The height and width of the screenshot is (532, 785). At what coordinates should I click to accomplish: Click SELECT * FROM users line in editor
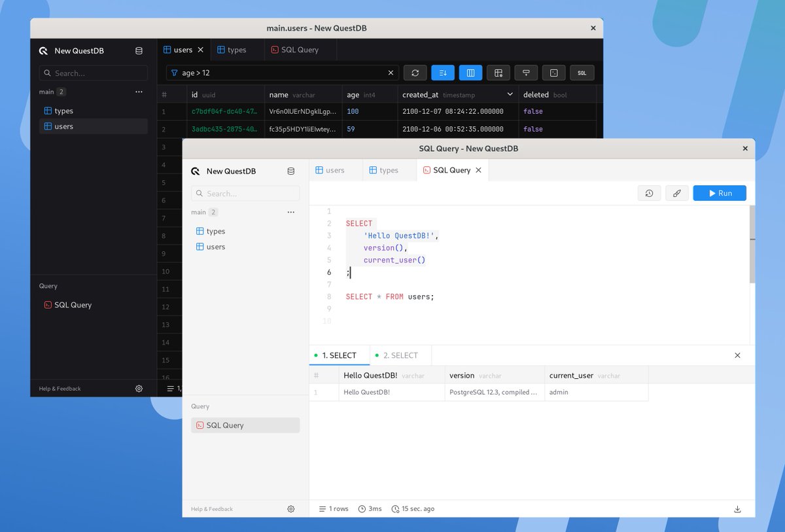tap(390, 297)
